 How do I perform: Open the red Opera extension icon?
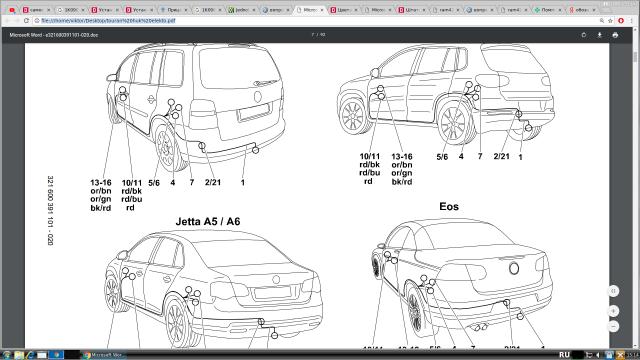(621, 20)
